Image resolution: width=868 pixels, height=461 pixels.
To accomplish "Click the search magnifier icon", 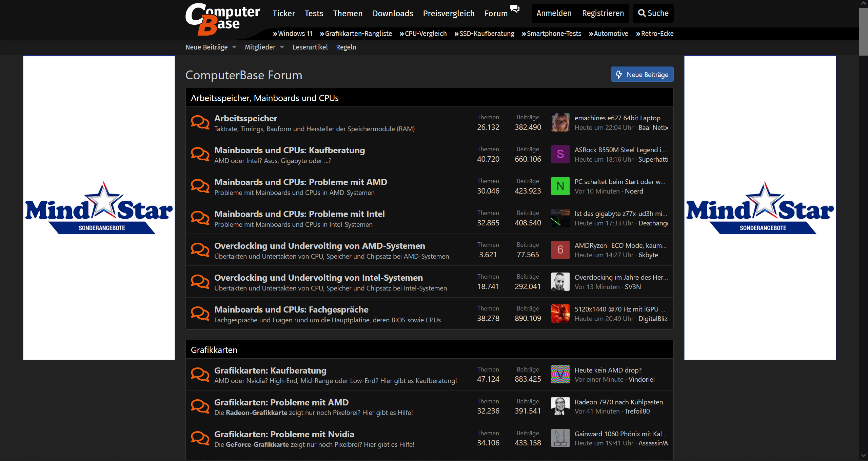I will click(642, 13).
